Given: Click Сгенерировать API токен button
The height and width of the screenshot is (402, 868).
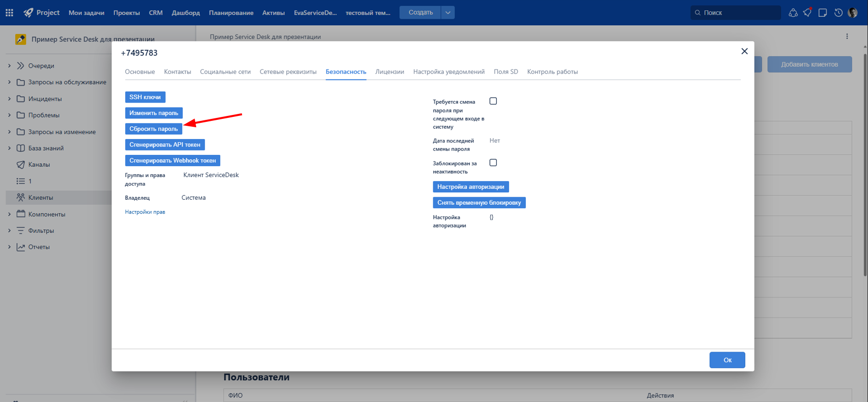Looking at the screenshot, I should pyautogui.click(x=165, y=145).
